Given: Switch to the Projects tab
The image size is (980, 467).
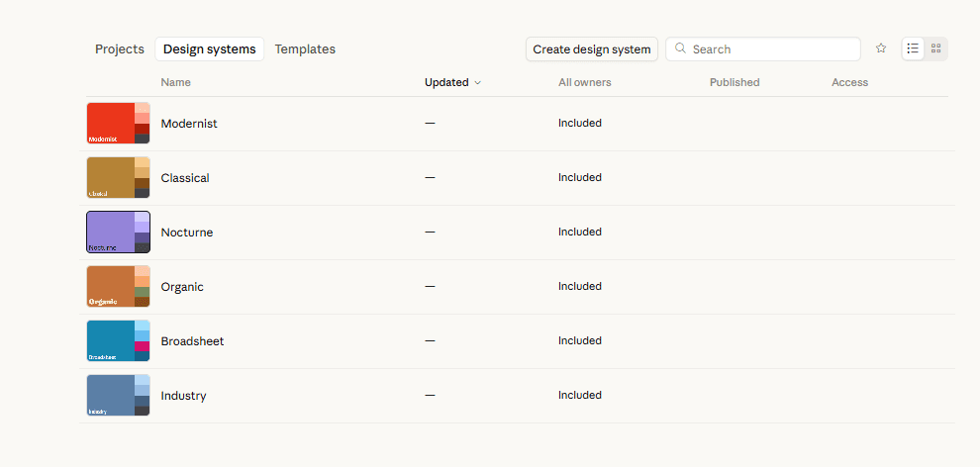Looking at the screenshot, I should [120, 49].
